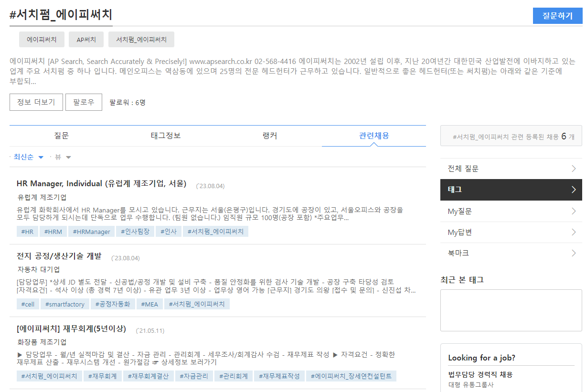Switch to the 관련채용 tab

coord(374,136)
